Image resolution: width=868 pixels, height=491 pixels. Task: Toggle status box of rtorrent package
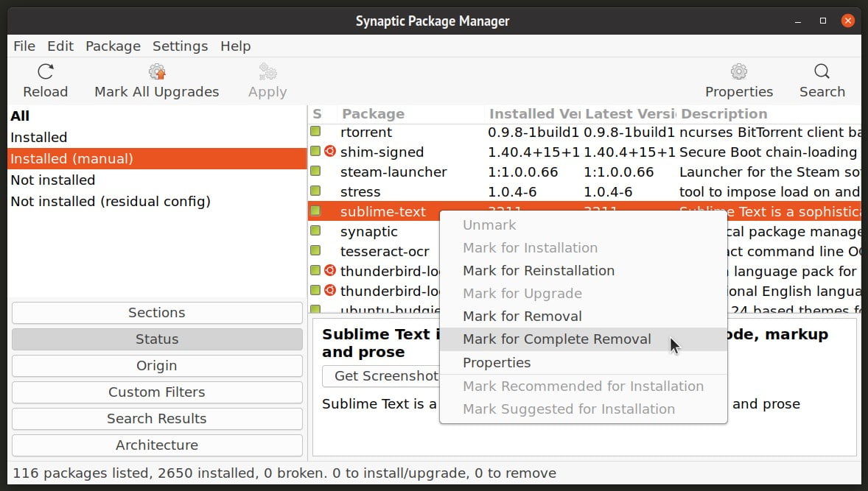coord(315,131)
